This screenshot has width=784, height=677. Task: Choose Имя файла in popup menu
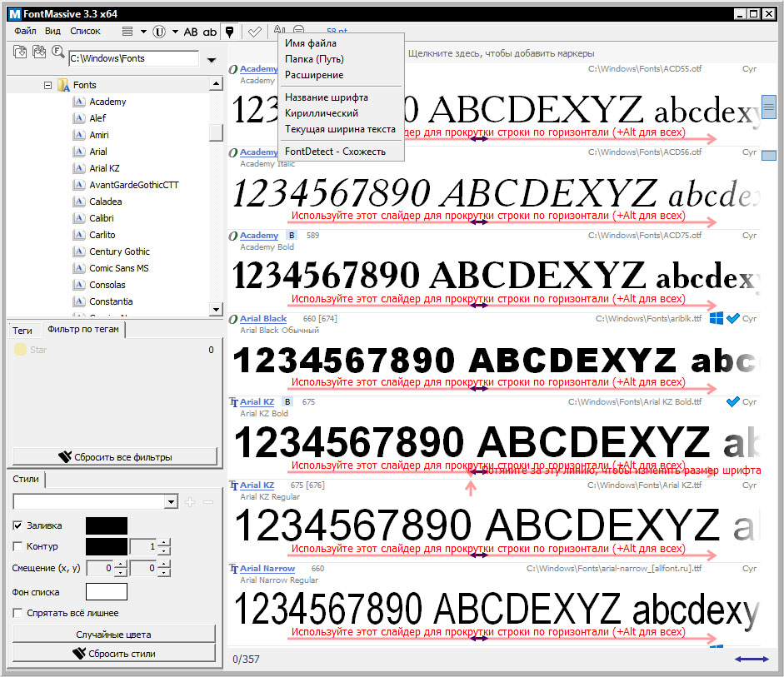click(341, 43)
